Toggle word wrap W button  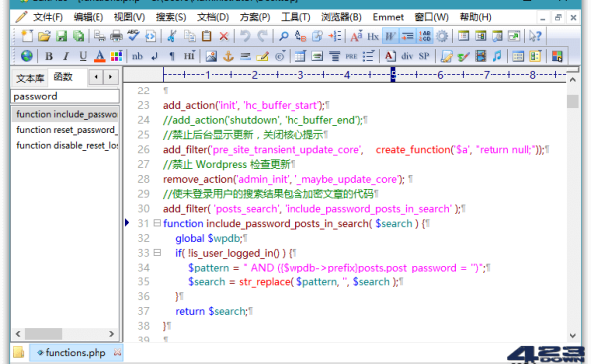click(x=390, y=36)
